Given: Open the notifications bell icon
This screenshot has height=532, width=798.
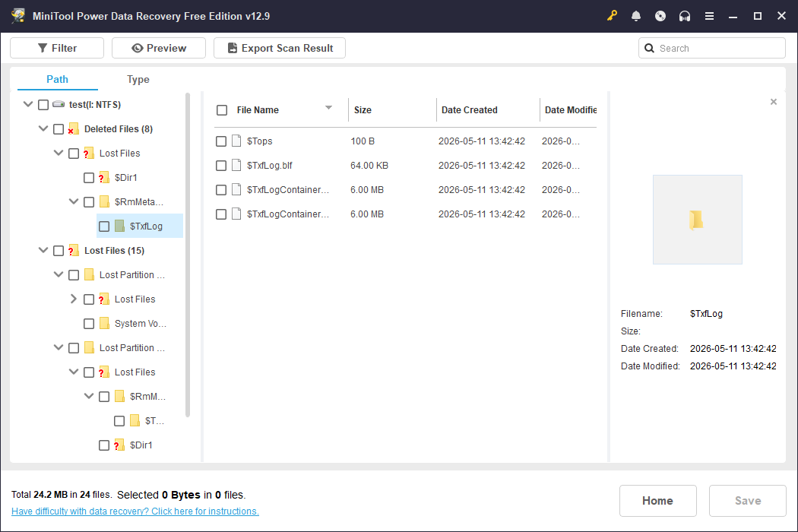Looking at the screenshot, I should [x=635, y=16].
